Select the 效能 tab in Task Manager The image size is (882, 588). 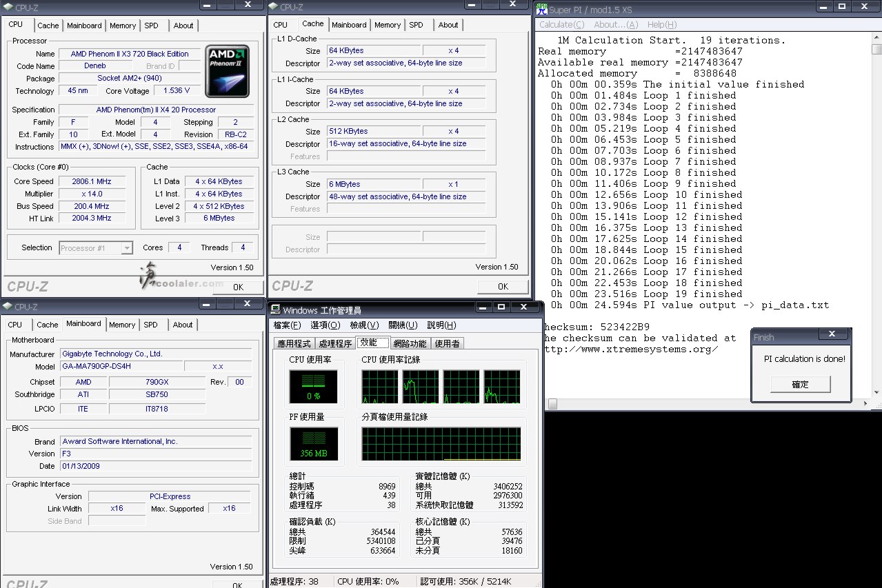pos(372,343)
